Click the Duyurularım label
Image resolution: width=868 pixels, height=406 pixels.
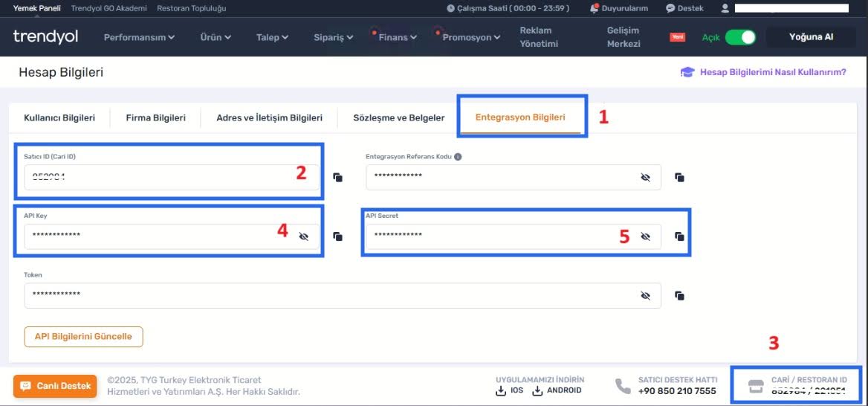pyautogui.click(x=626, y=8)
